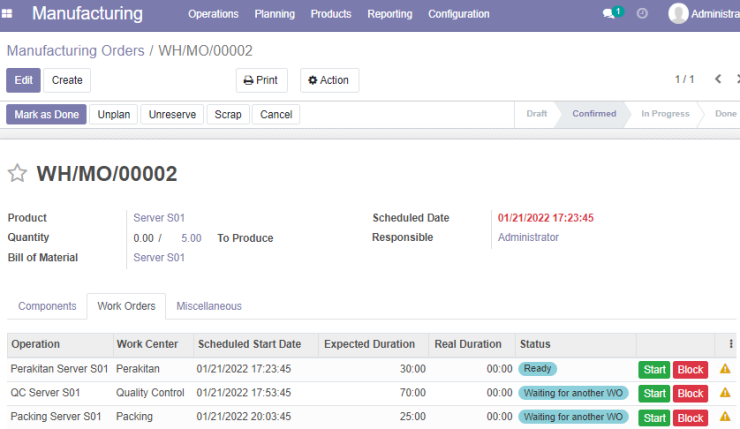
Task: Click Packing row Waiting for another WO badge
Action: coord(573,417)
